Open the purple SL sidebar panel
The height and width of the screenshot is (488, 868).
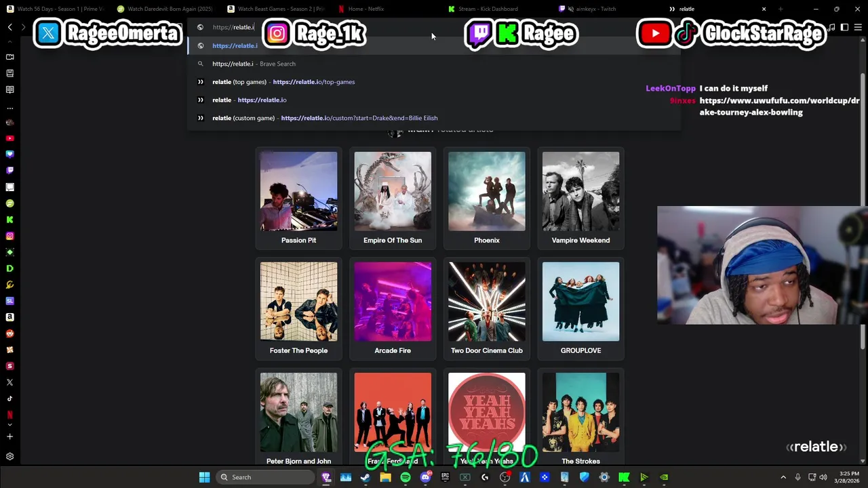coord(9,301)
